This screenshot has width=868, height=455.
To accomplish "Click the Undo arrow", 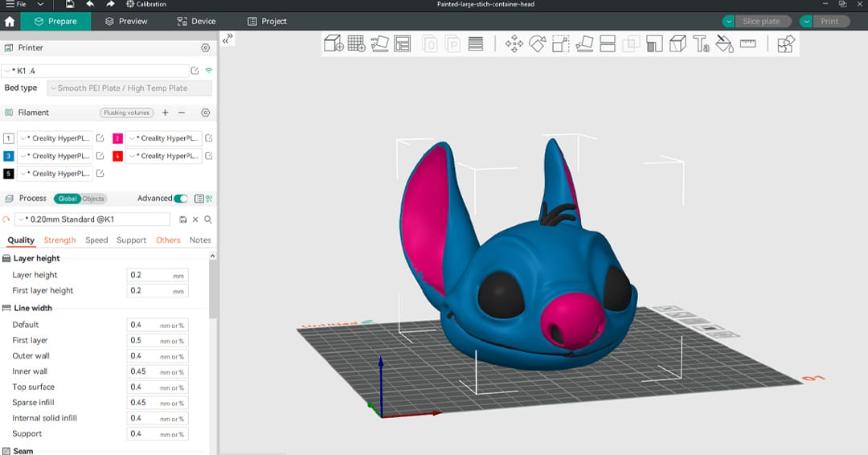I will tap(90, 4).
